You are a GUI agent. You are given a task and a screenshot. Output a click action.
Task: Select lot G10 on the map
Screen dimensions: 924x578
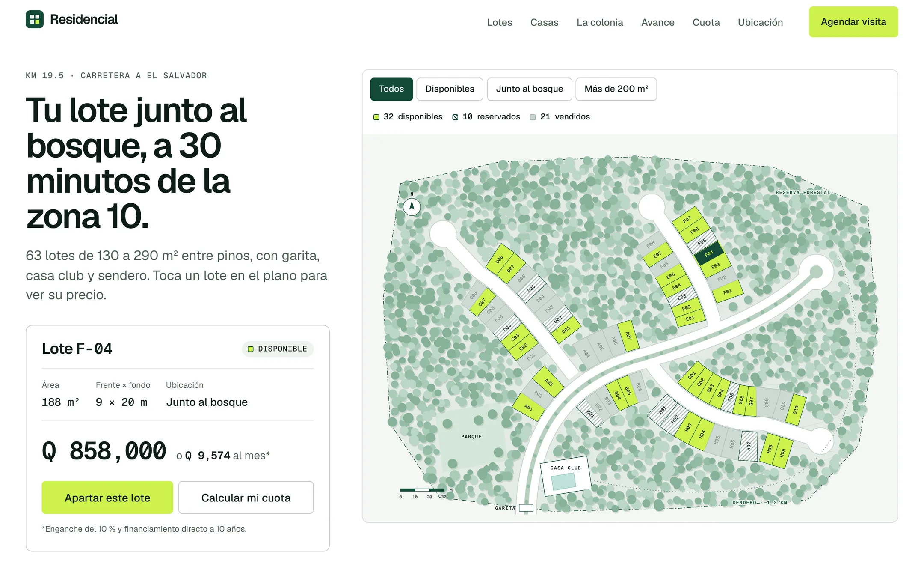coord(796,410)
